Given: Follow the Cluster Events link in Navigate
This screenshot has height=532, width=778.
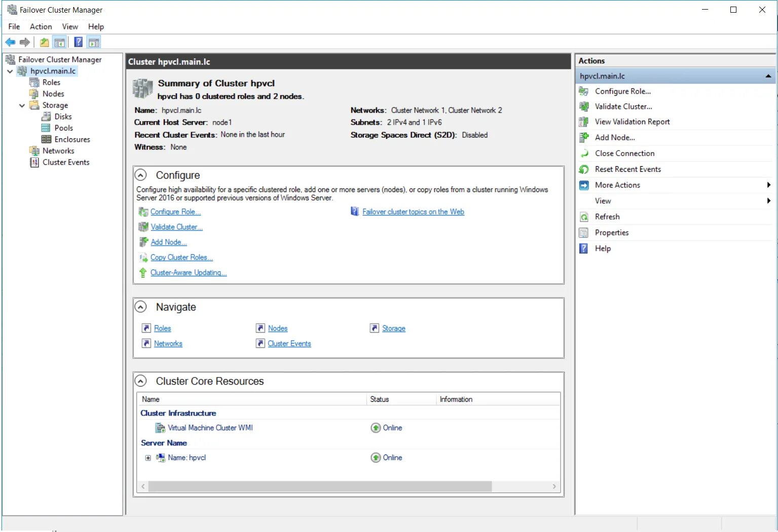Looking at the screenshot, I should click(289, 344).
